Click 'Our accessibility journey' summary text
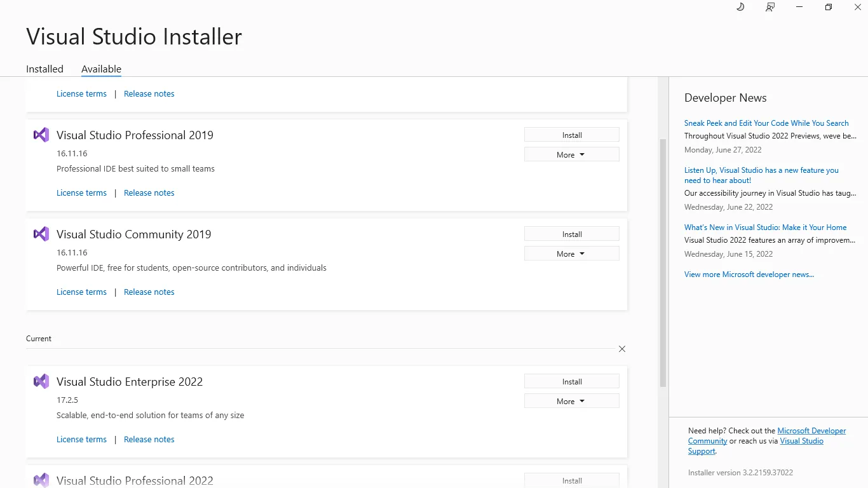Image resolution: width=868 pixels, height=488 pixels. click(x=770, y=193)
